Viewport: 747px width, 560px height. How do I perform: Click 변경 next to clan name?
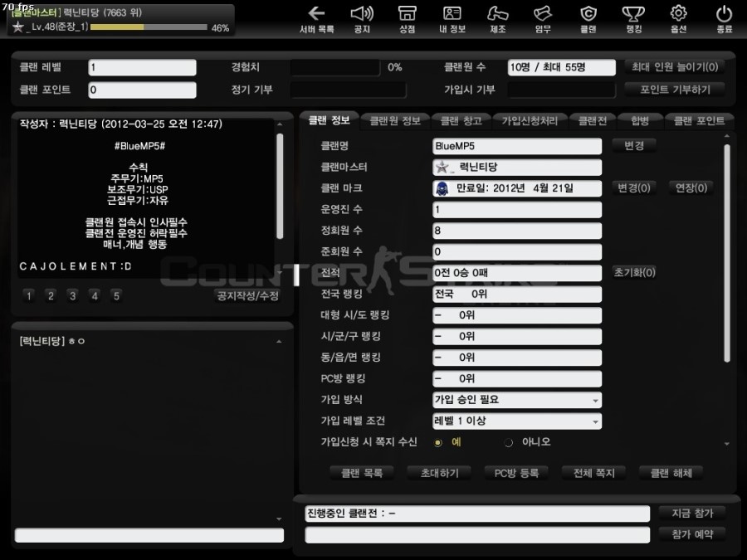tap(634, 146)
